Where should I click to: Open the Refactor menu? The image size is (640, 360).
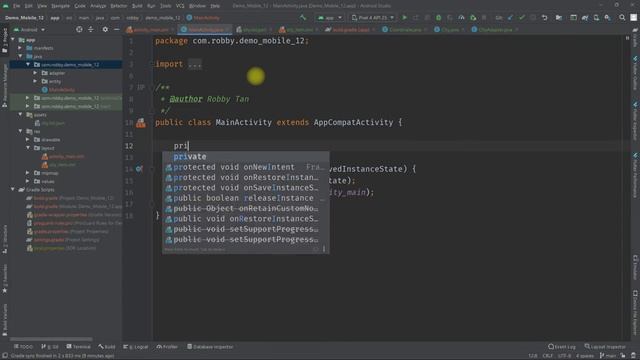[119, 6]
